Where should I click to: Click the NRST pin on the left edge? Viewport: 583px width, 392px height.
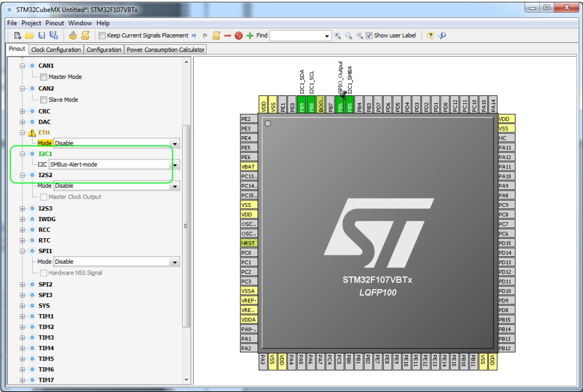249,243
